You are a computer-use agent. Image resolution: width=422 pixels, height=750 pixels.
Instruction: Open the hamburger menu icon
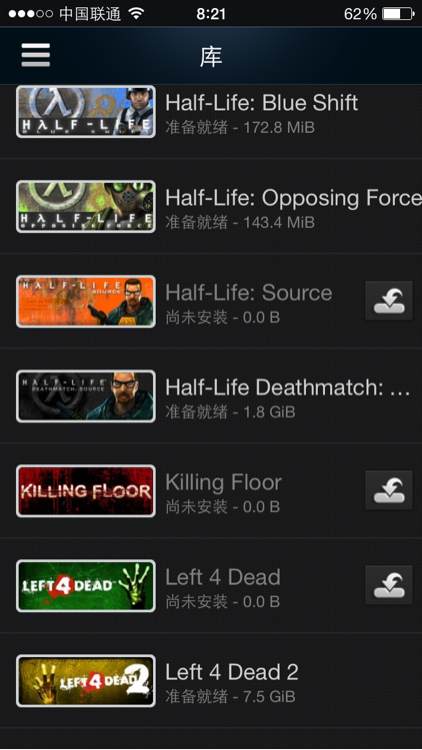[35, 55]
